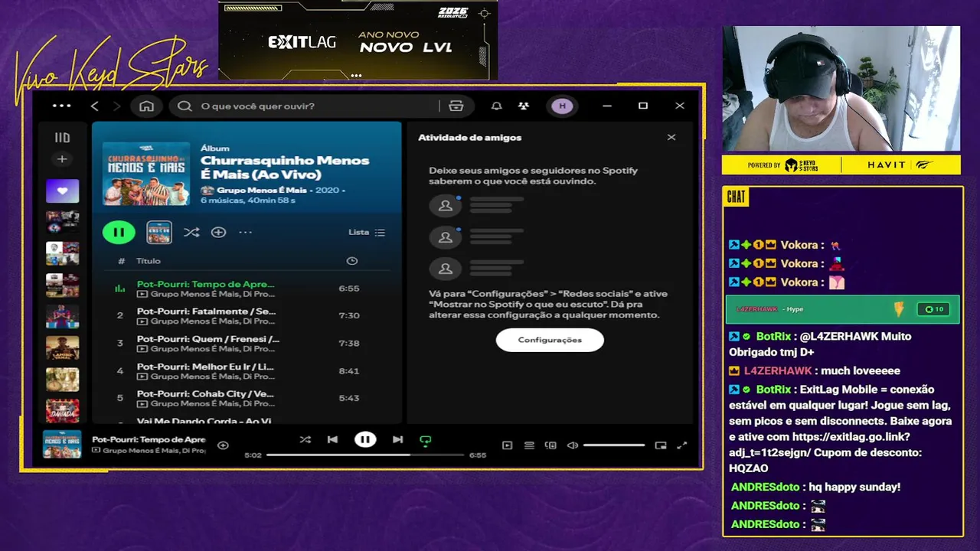Click the elapsed time '5:02' label
Screen dimensions: 980x551
tap(253, 455)
